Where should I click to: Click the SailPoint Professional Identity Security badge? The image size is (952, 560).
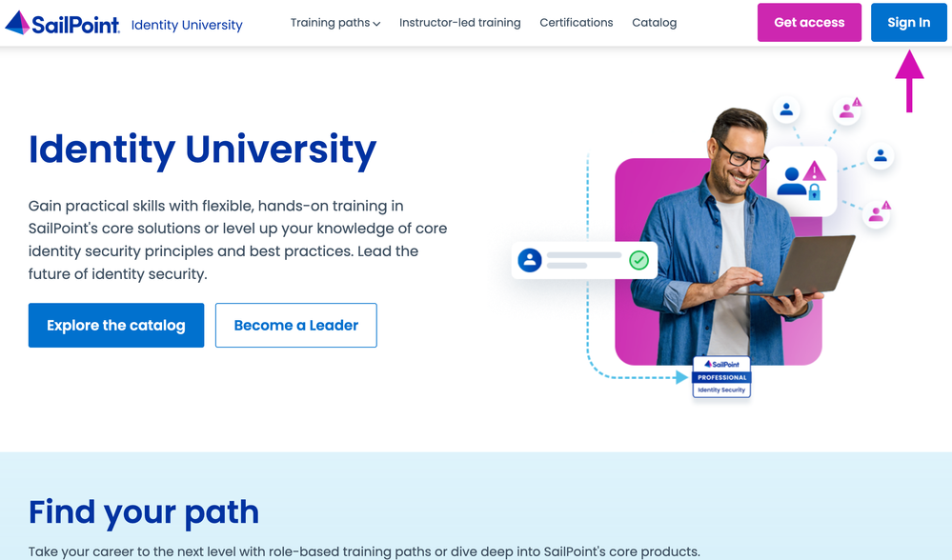point(721,377)
